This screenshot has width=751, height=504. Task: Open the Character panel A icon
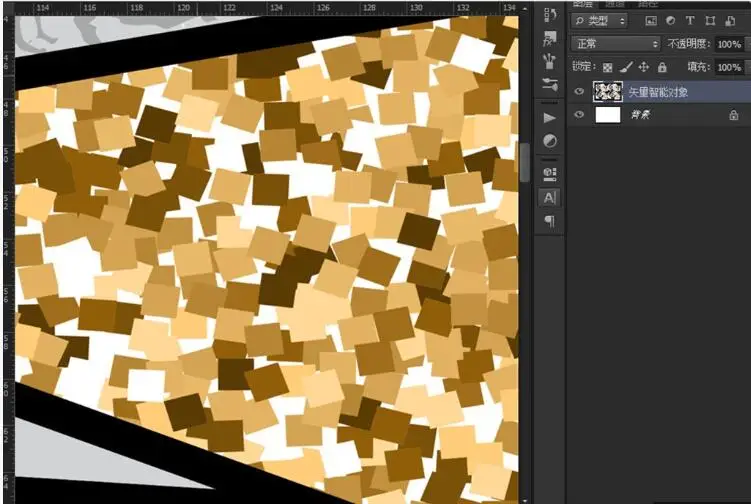point(549,197)
